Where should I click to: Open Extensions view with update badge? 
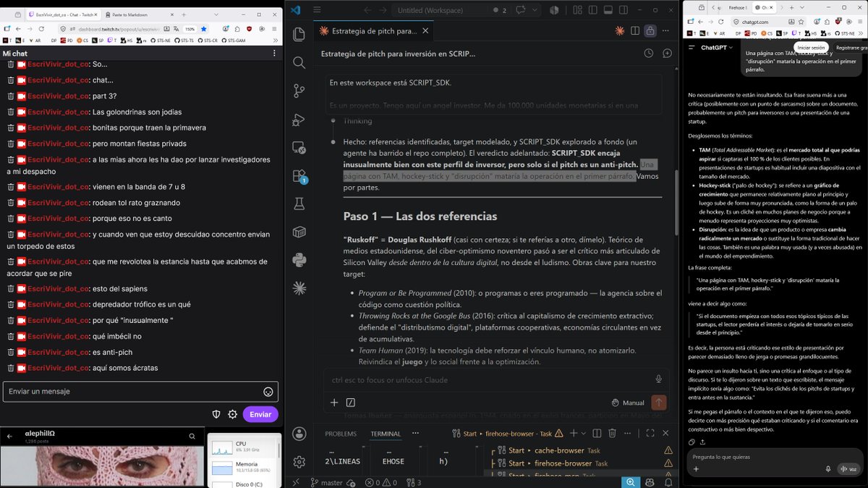coord(299,175)
